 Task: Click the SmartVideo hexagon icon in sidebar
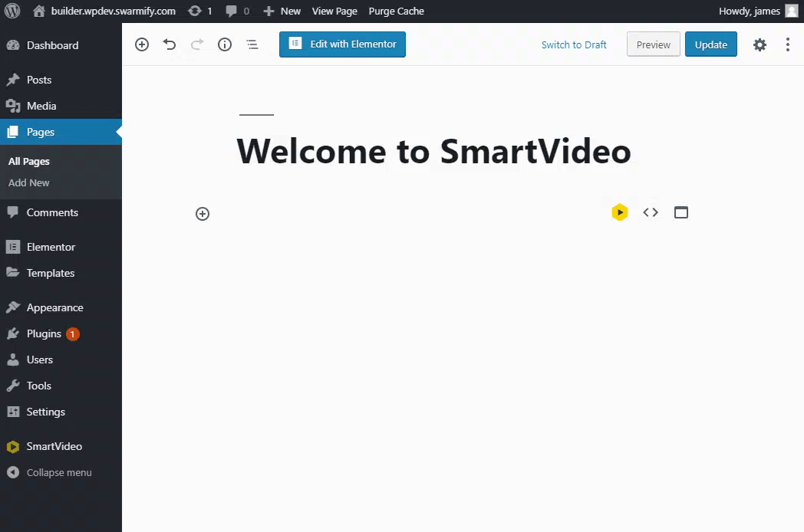pyautogui.click(x=13, y=447)
